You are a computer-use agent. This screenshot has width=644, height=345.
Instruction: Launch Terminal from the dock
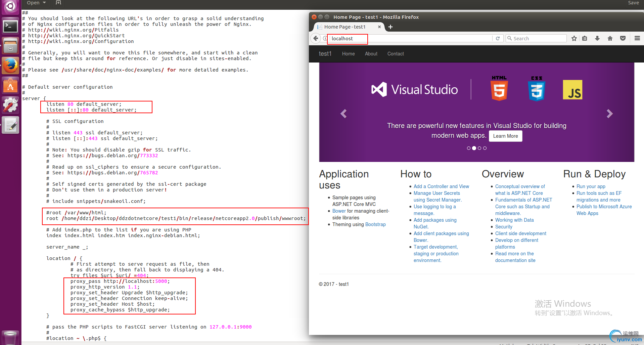point(10,26)
